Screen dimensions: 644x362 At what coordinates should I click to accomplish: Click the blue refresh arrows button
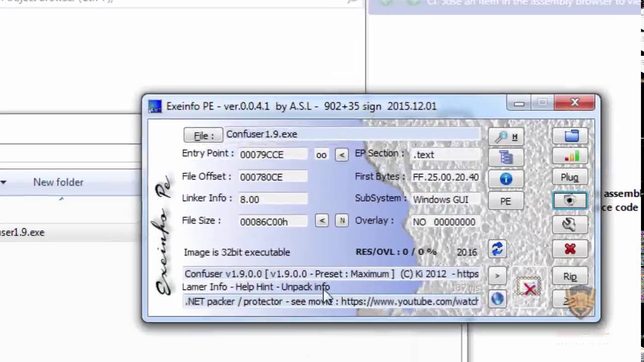click(497, 249)
